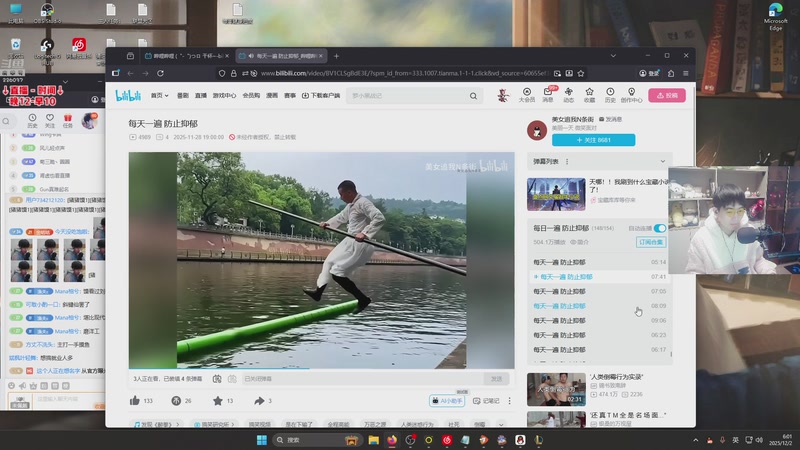Viewport: 800px width, 450px height.
Task: Bookmark page with address bar star
Action: click(581, 73)
